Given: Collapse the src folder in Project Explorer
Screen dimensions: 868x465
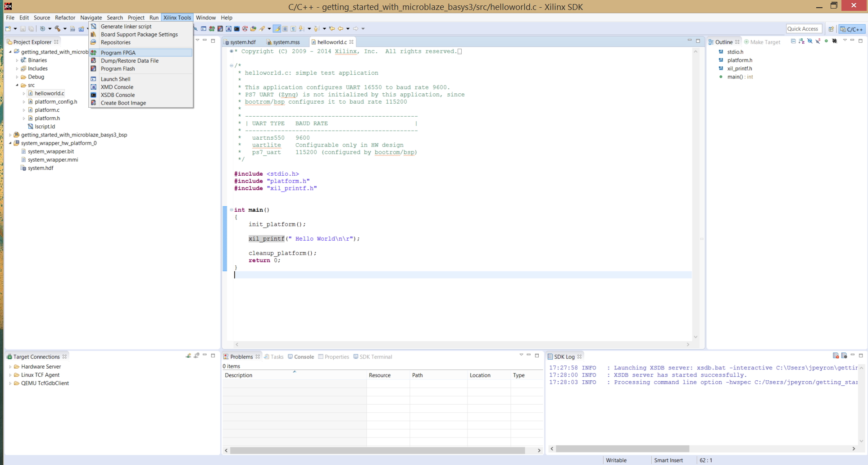Looking at the screenshot, I should click(17, 85).
